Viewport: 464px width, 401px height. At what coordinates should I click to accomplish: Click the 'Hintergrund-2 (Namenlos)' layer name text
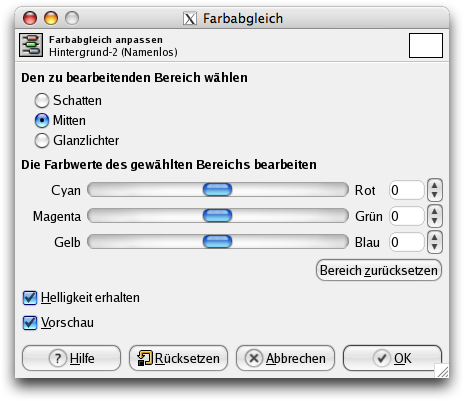(113, 52)
